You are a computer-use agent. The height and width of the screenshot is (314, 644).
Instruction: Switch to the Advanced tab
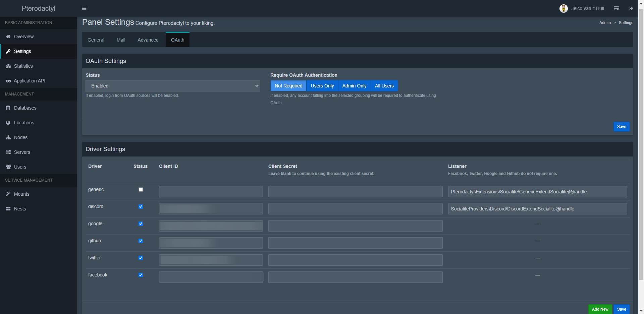[x=148, y=40]
